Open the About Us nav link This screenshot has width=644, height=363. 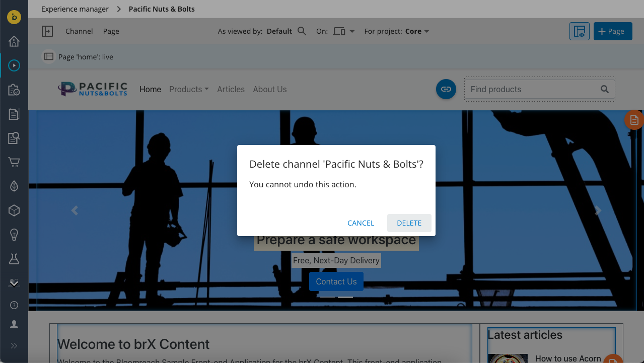coord(270,89)
